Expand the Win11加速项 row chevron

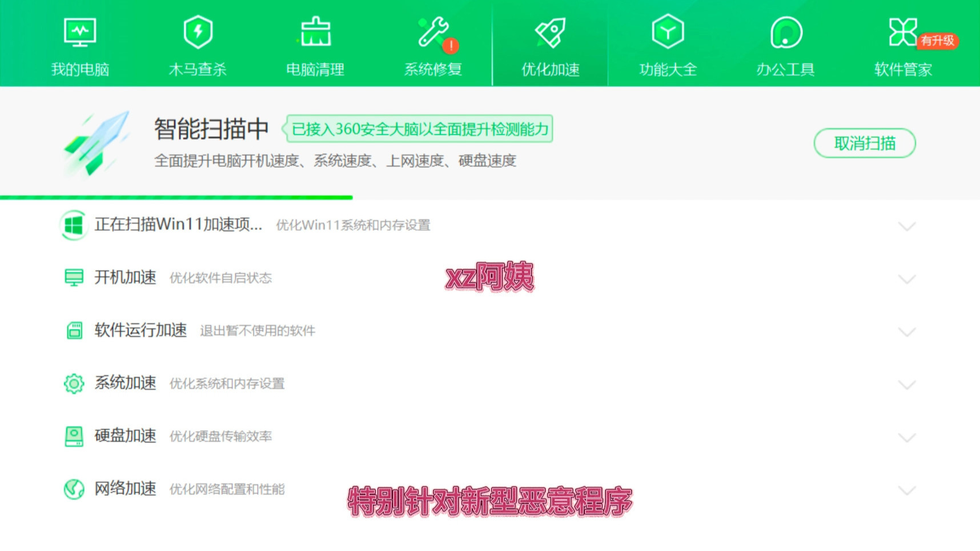[x=907, y=227]
